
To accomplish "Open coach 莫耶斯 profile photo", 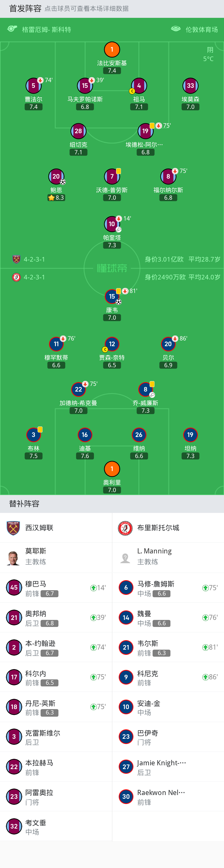I will pos(14,557).
